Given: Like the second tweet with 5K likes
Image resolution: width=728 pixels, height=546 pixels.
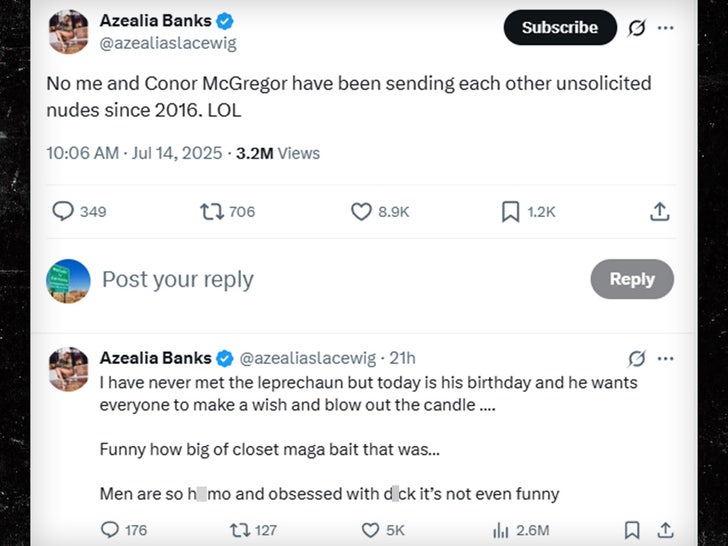Looking at the screenshot, I should pyautogui.click(x=371, y=529).
